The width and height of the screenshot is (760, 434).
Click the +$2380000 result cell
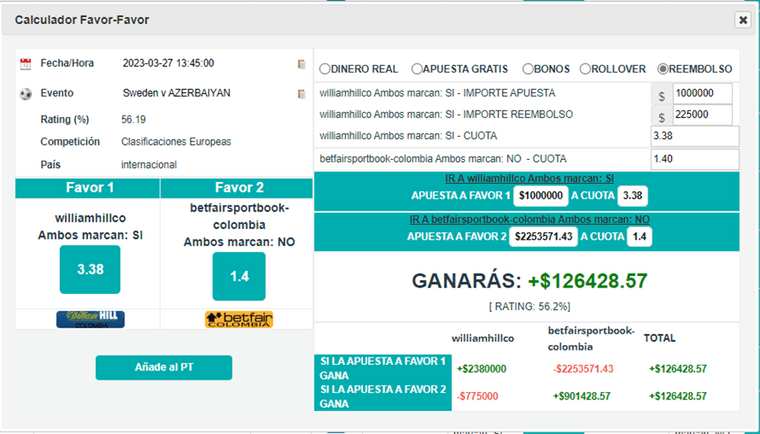coord(482,369)
